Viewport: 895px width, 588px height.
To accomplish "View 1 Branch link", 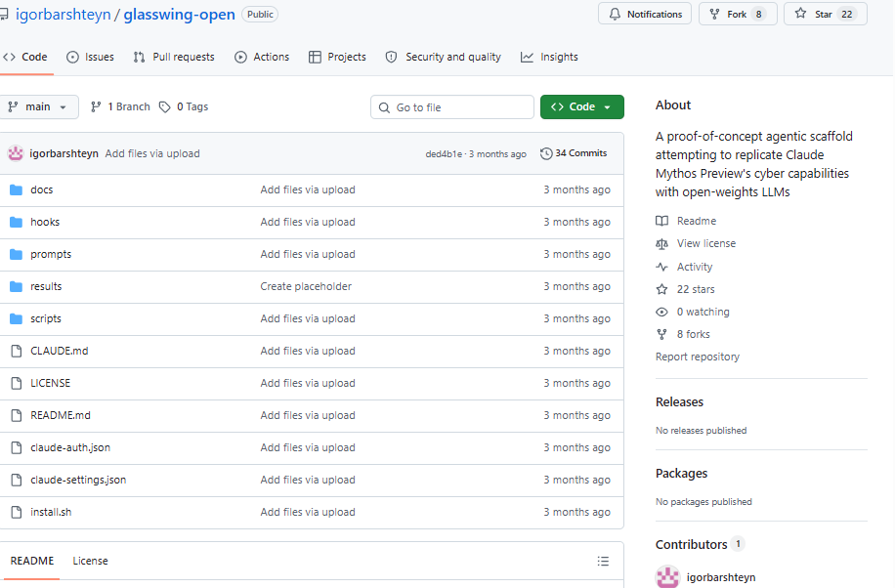I will tap(120, 106).
